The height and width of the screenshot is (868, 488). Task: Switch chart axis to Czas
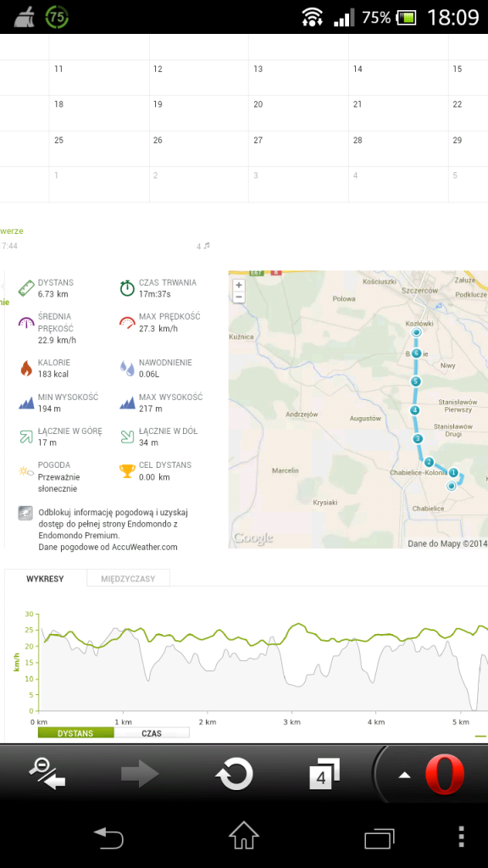(x=152, y=733)
